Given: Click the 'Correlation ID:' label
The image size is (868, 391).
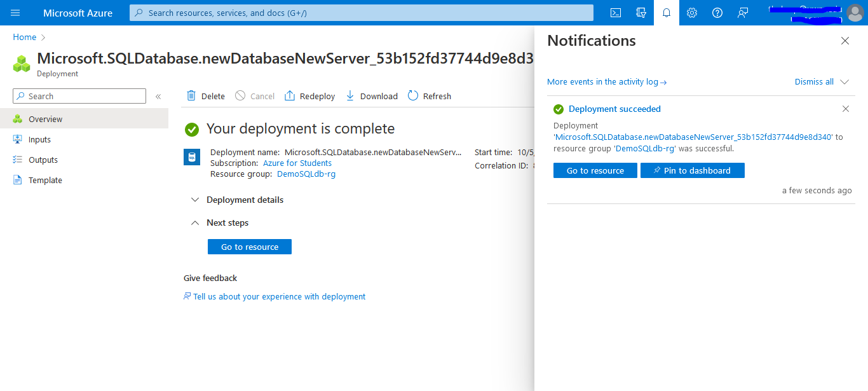Looking at the screenshot, I should (x=502, y=166).
